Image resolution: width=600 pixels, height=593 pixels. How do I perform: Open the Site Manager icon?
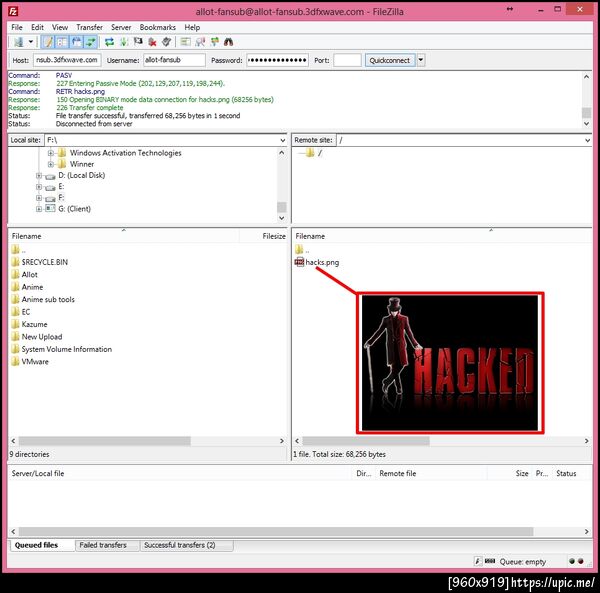[x=18, y=42]
